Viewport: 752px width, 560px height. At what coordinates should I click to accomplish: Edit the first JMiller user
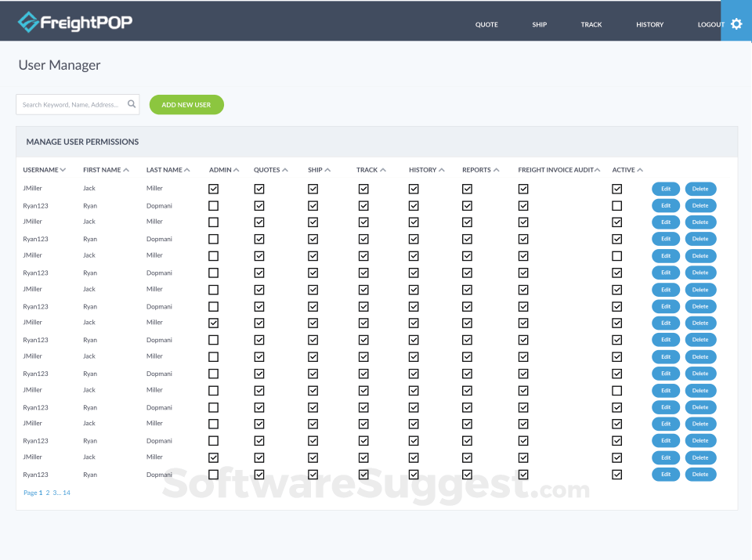(665, 188)
